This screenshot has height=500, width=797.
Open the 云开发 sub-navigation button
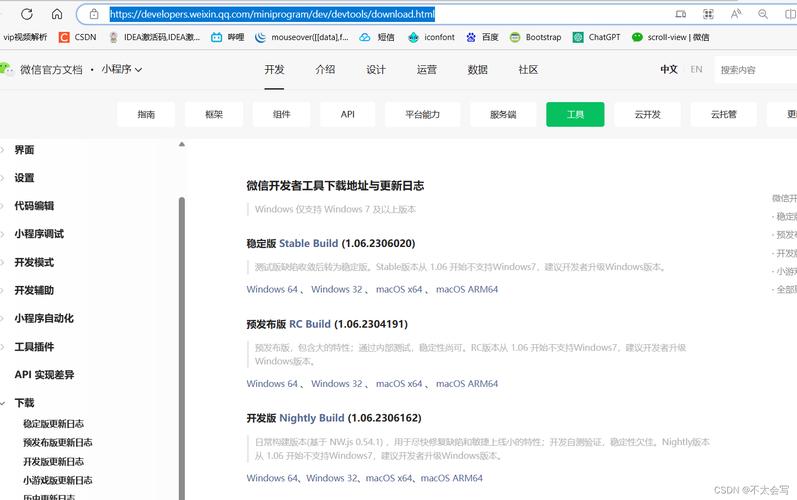(648, 114)
